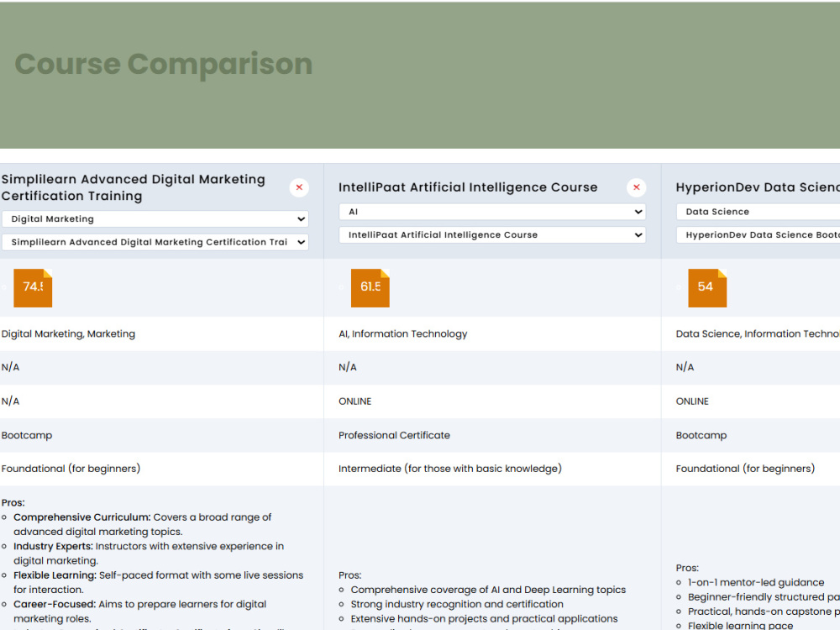Click 'Practical, hands-on capstone' pro item
The image size is (840, 630).
pyautogui.click(x=764, y=612)
